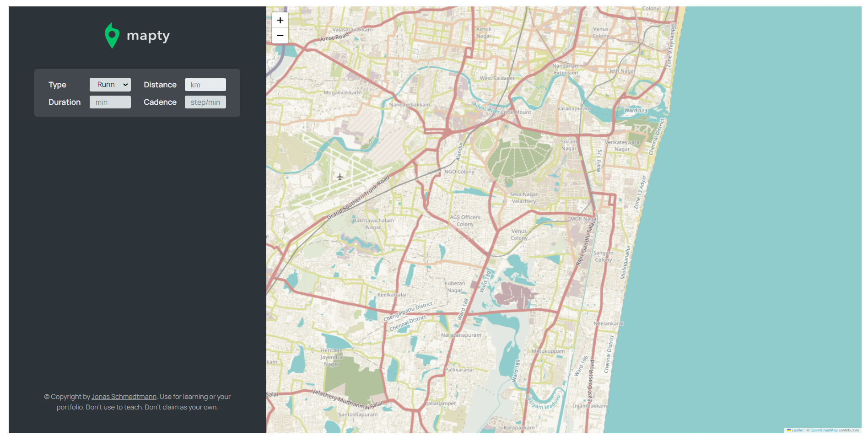The width and height of the screenshot is (868, 436).
Task: Click West Saidapet label on the map
Action: (497, 78)
